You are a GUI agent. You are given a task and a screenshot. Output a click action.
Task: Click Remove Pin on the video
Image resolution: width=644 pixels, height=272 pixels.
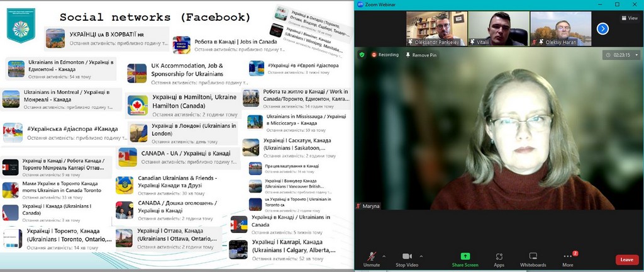[x=421, y=55]
